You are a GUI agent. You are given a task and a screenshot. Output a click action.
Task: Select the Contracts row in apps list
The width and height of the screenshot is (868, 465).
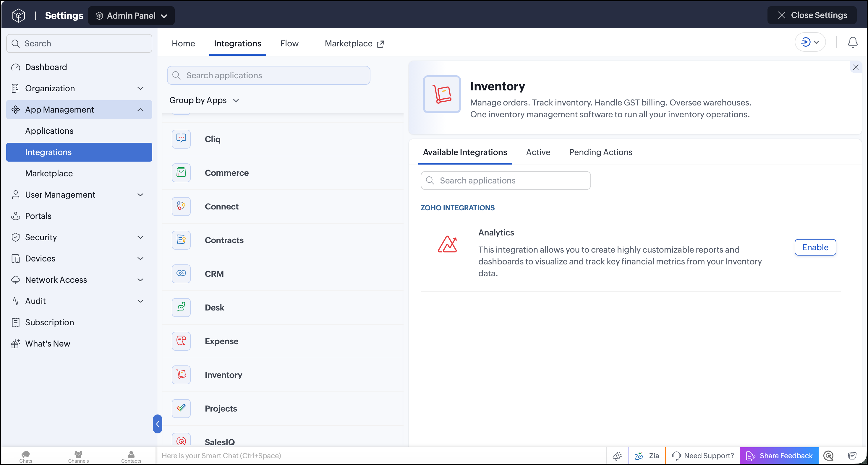(x=283, y=240)
